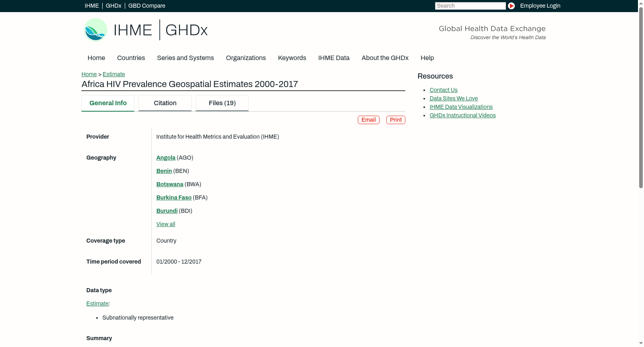Click the 'Coverage type' field label
Viewport: 644px width, 347px height.
click(x=106, y=241)
